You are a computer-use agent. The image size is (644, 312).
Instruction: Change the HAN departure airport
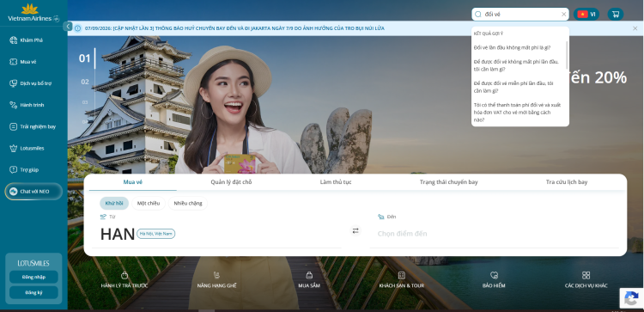(x=118, y=234)
